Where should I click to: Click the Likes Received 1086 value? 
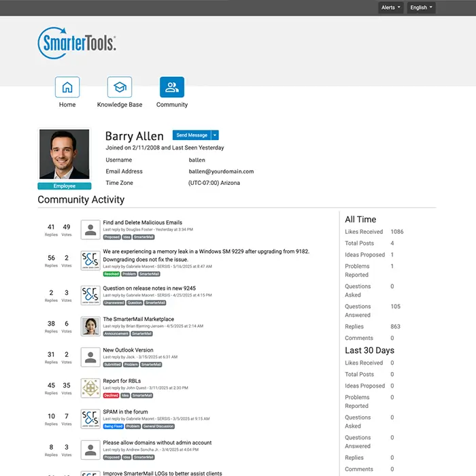[396, 232]
